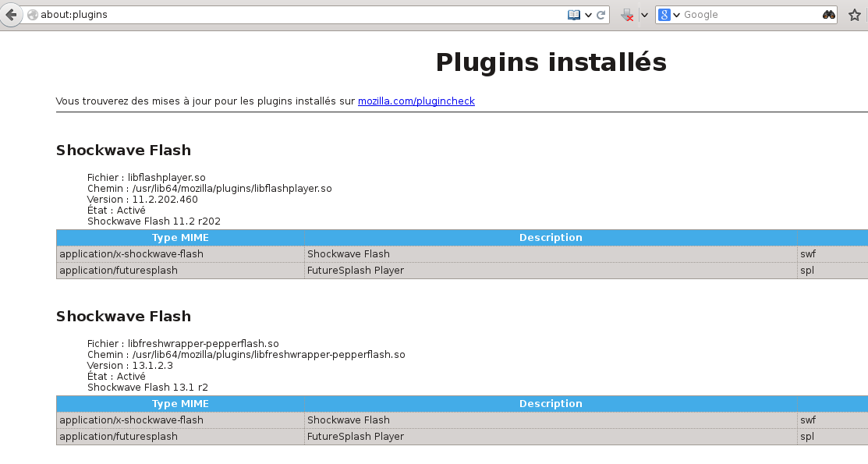
Task: Click path /usr/lib64/mozilla/plugins/libflashplayer.so
Action: (x=232, y=189)
